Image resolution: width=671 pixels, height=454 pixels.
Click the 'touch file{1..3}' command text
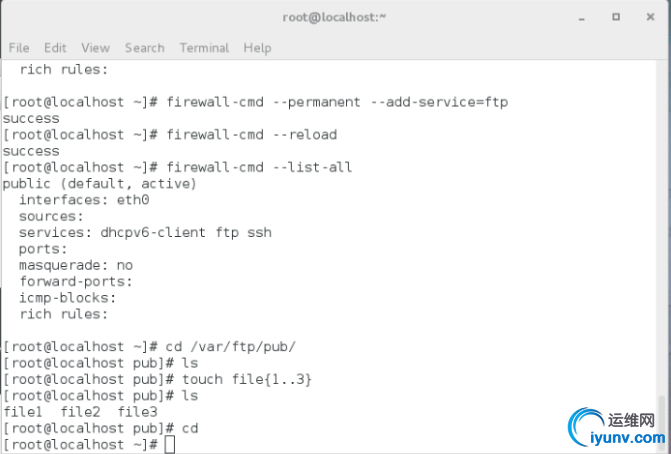[x=247, y=380]
